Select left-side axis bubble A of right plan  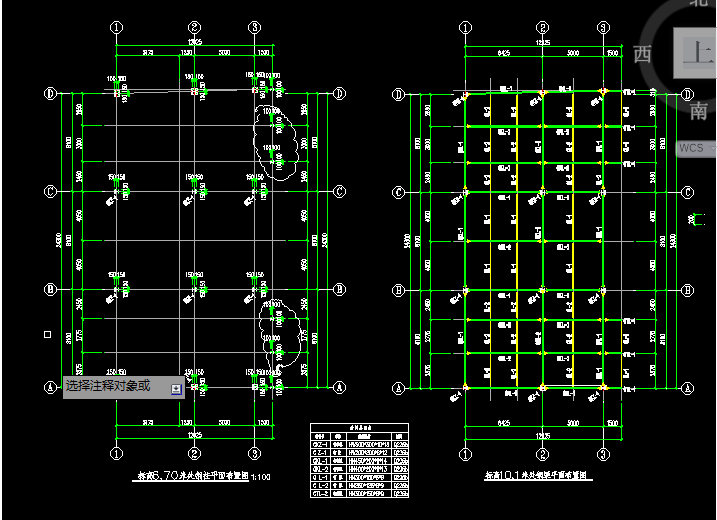(x=399, y=388)
